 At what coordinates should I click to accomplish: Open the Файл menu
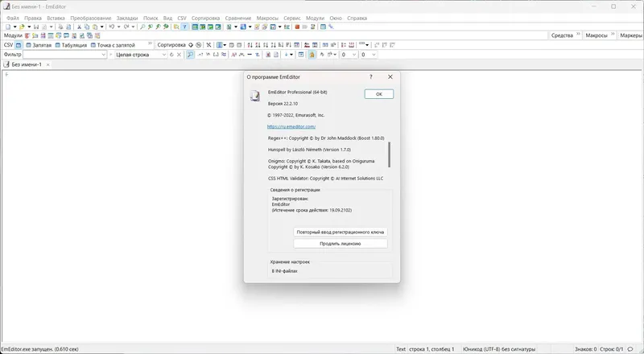click(13, 18)
